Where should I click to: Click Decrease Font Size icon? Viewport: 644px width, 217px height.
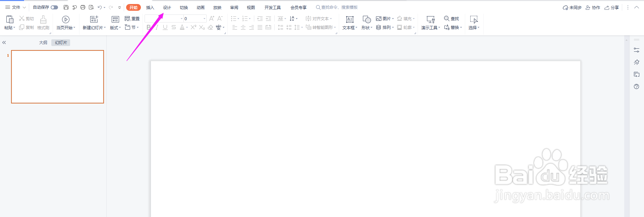click(x=220, y=18)
